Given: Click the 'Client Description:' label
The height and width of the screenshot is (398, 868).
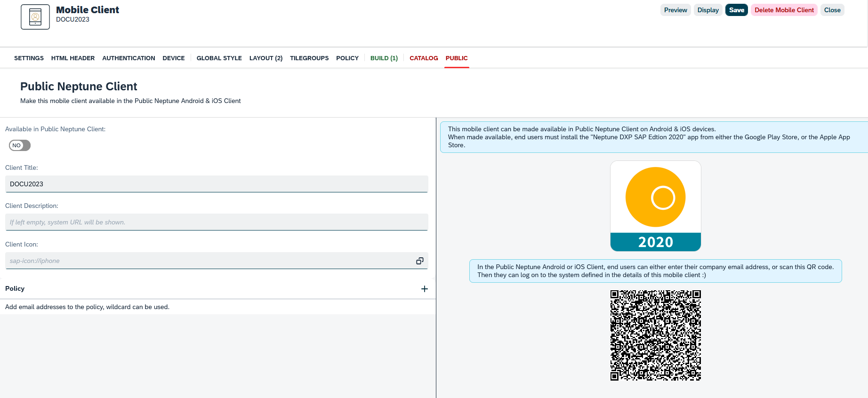Looking at the screenshot, I should [32, 206].
